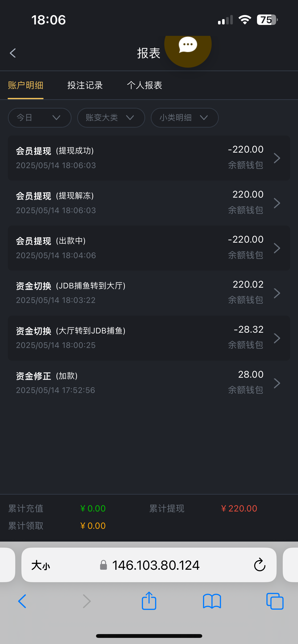Expand the 今日 date filter dropdown
This screenshot has width=298, height=644.
[x=39, y=118]
